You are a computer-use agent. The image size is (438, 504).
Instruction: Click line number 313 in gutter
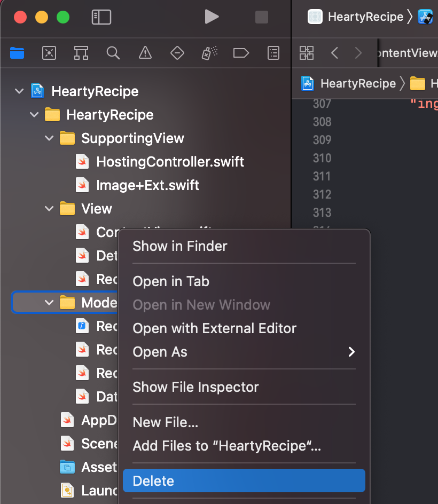322,212
